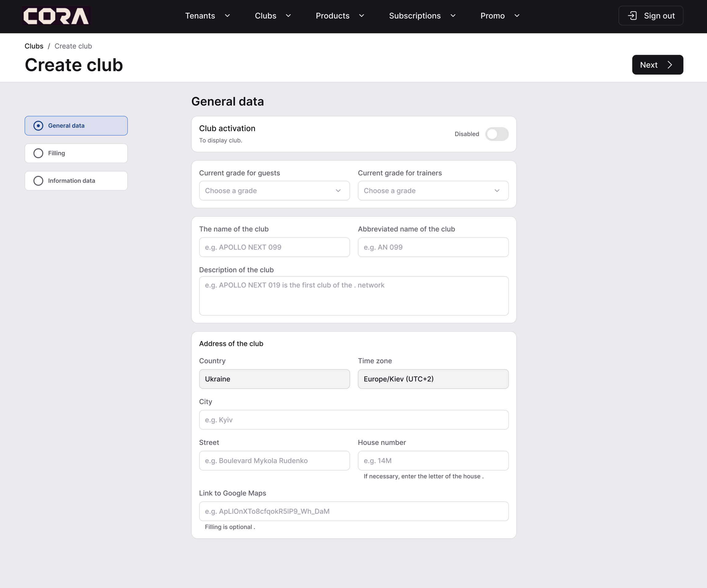The width and height of the screenshot is (707, 588).
Task: Click the house letter hint text
Action: 423,476
